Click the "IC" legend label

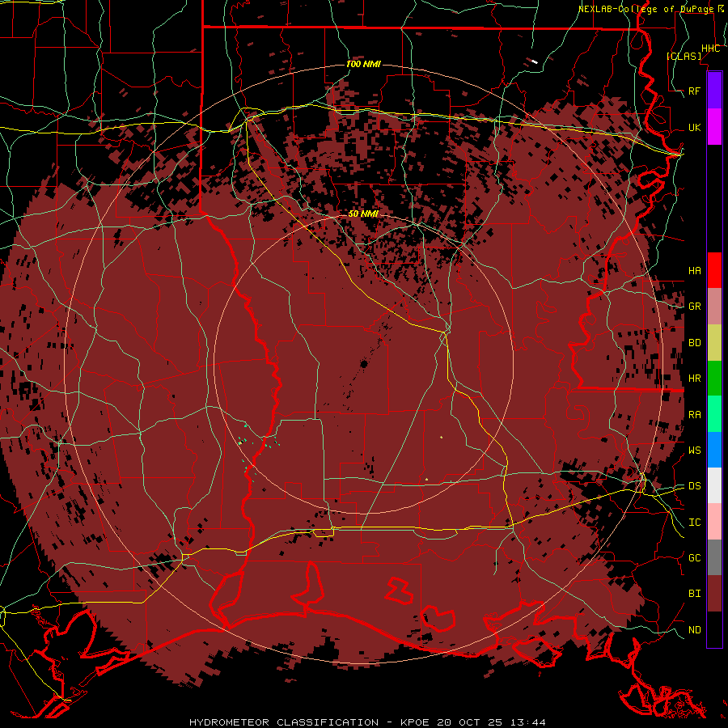click(x=694, y=523)
